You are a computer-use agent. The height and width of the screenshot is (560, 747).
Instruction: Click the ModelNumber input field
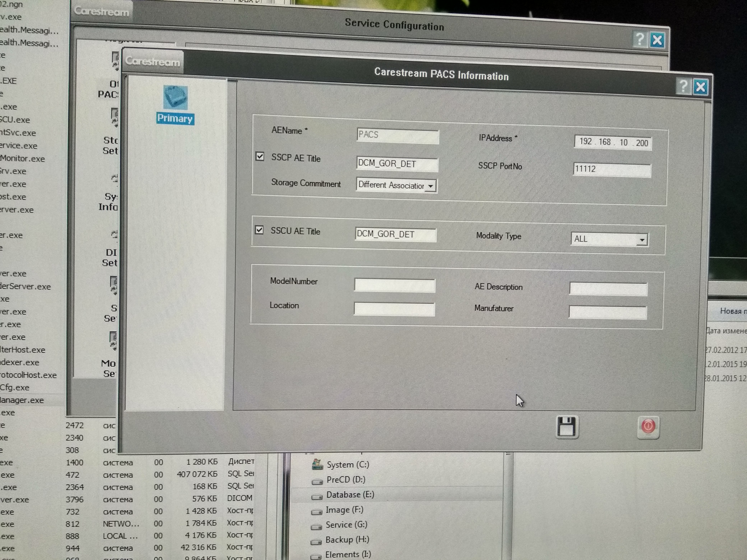[x=395, y=285]
